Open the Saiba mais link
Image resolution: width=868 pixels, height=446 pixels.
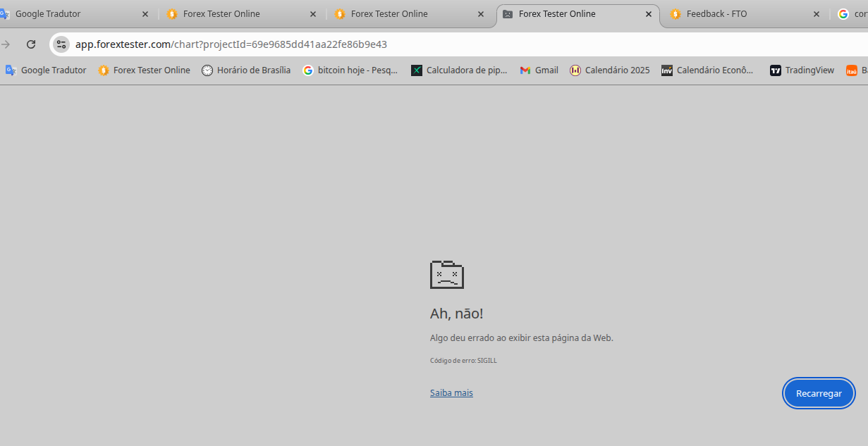pos(451,392)
